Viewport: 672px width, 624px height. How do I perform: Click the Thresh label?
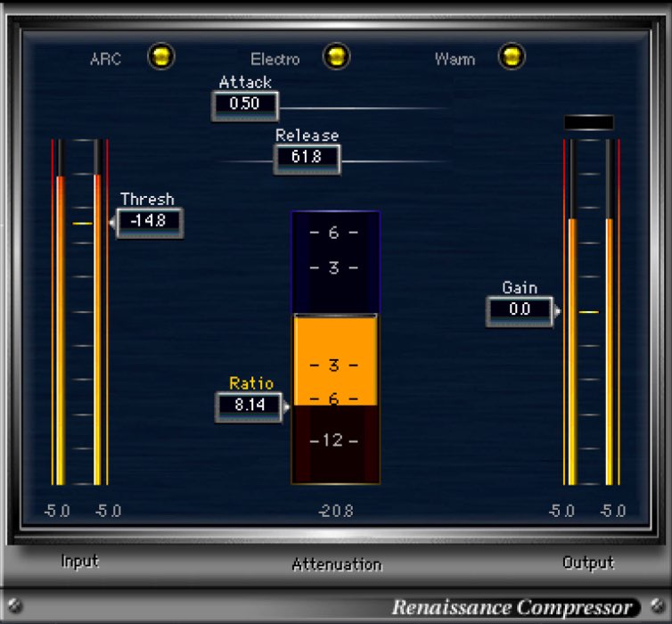pos(147,200)
